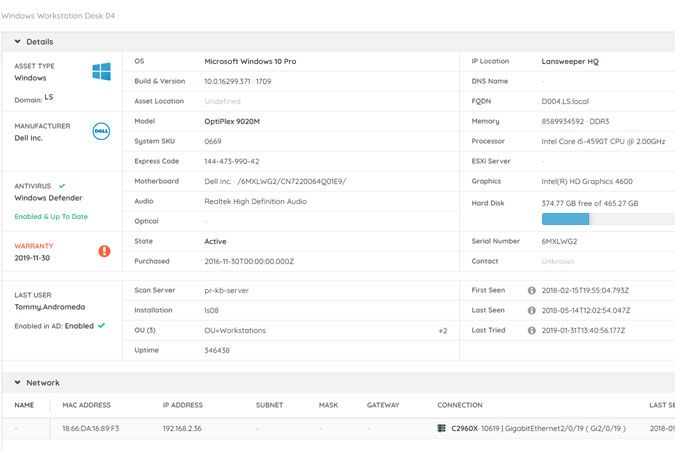Screen dimensions: 675x450
Task: Open the pr-kb-server scan server link
Action: coord(227,290)
